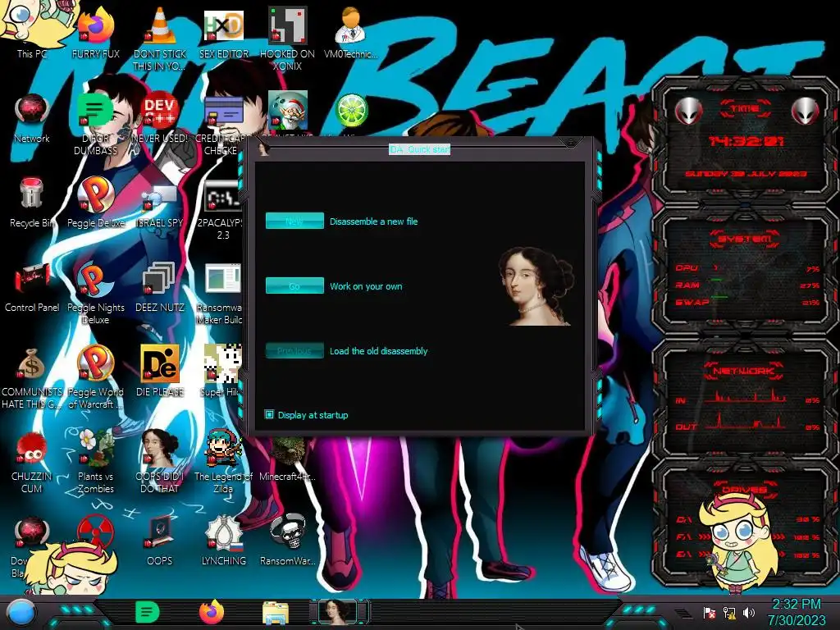Open File Explorer from the taskbar
Screen dimensions: 840x630
pos(276,613)
